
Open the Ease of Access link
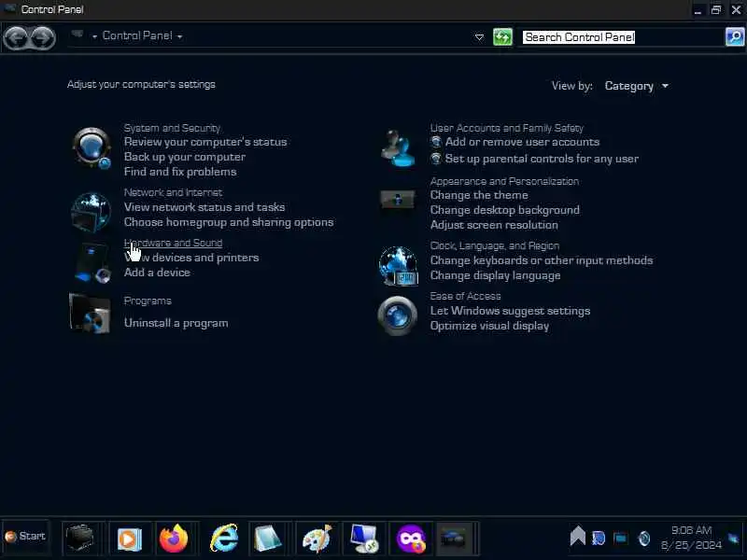tap(465, 296)
